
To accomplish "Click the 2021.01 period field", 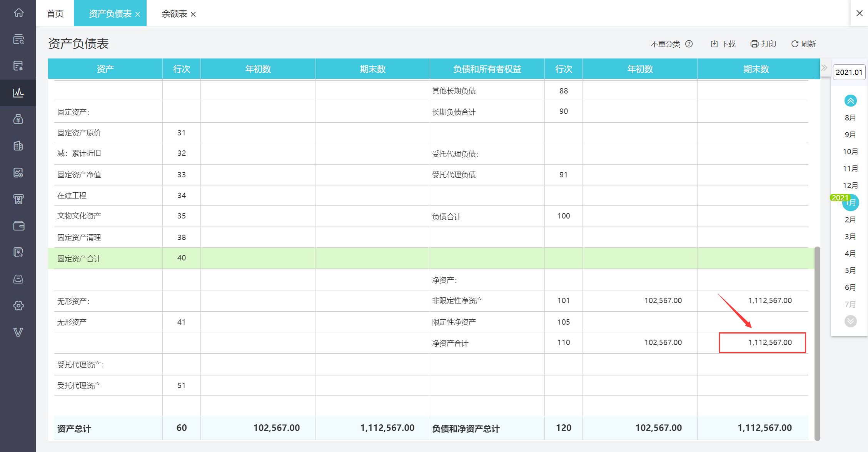I will (x=849, y=72).
